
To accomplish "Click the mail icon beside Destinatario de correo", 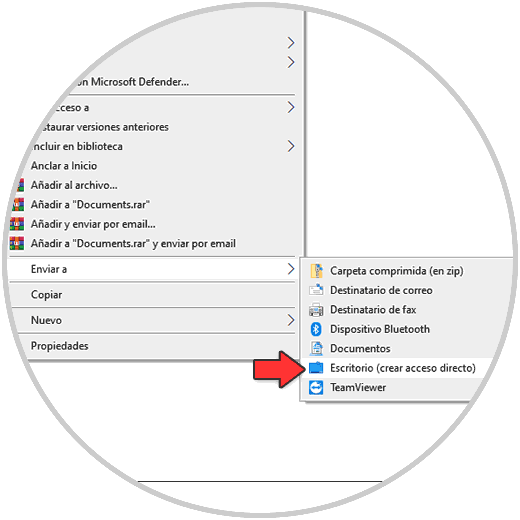I will (x=316, y=290).
